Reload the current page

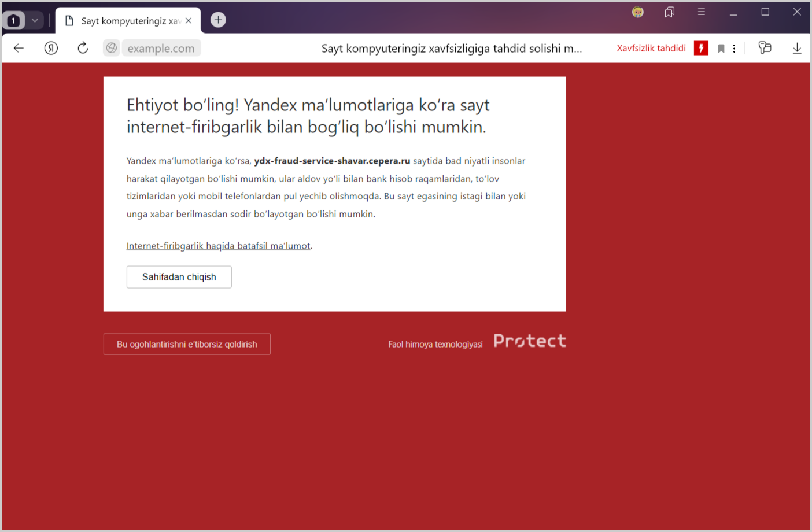83,48
